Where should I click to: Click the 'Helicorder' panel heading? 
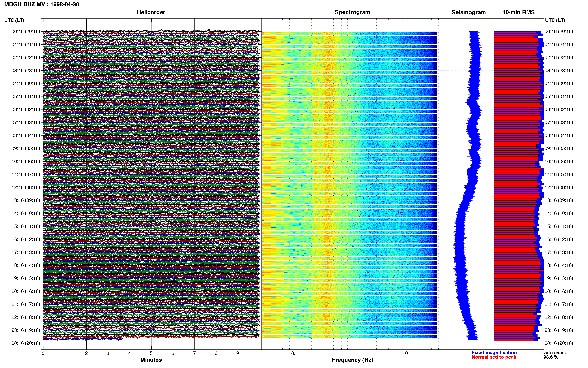[151, 12]
